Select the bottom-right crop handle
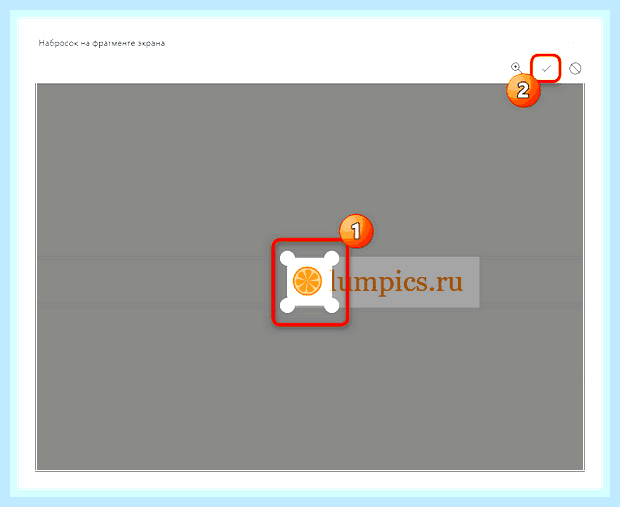 click(x=331, y=305)
